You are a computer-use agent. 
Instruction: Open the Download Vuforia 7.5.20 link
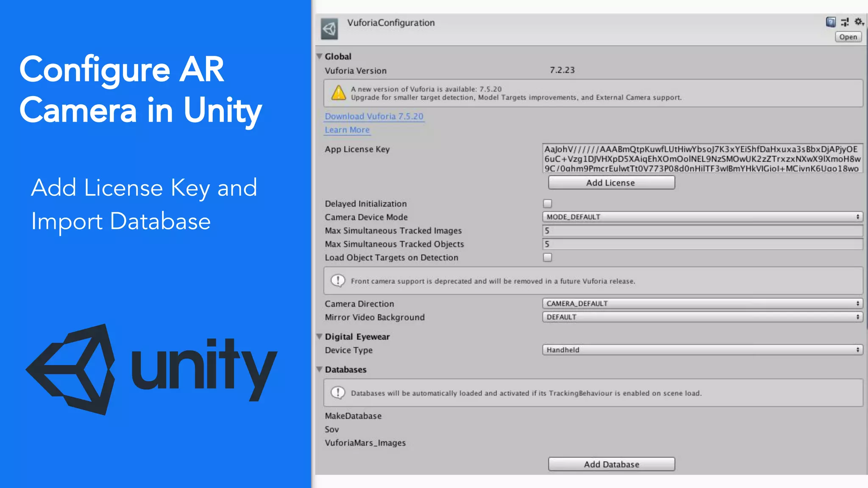point(374,116)
